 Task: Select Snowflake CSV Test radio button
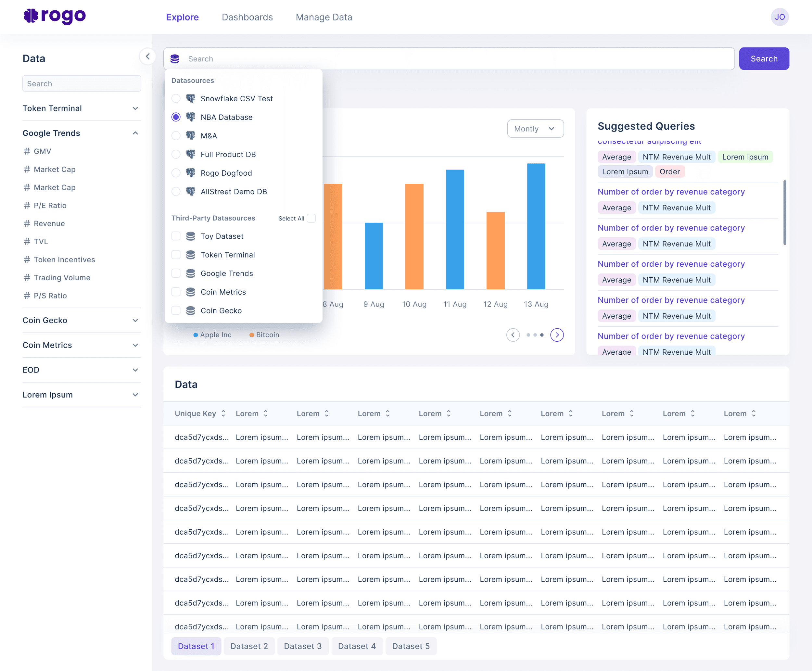176,98
